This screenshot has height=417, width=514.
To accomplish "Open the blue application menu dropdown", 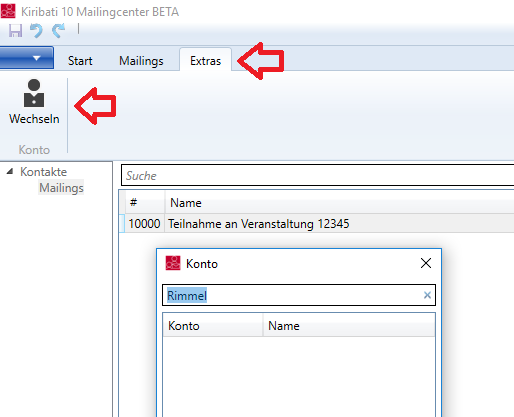I will point(27,58).
